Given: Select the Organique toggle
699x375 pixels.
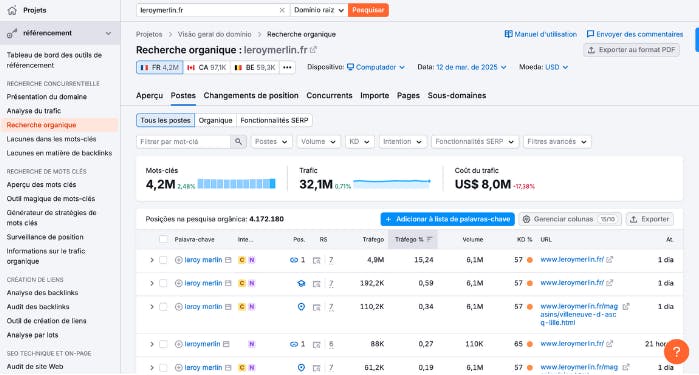Looking at the screenshot, I should [x=215, y=120].
